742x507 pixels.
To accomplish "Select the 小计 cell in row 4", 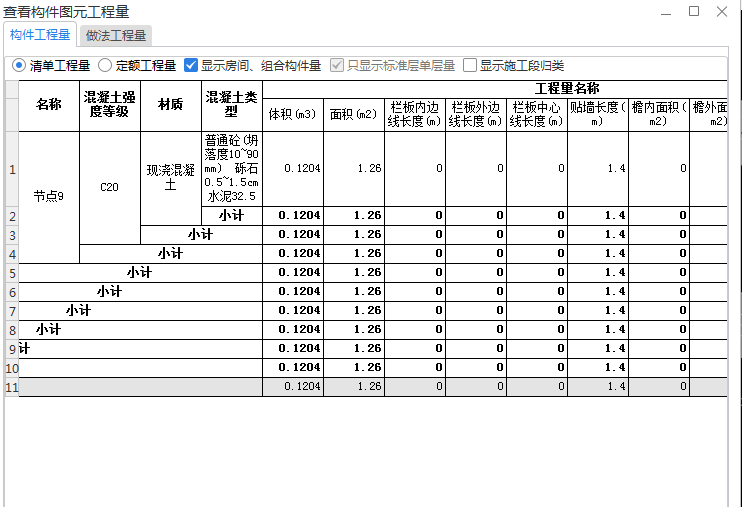I will pyautogui.click(x=171, y=254).
